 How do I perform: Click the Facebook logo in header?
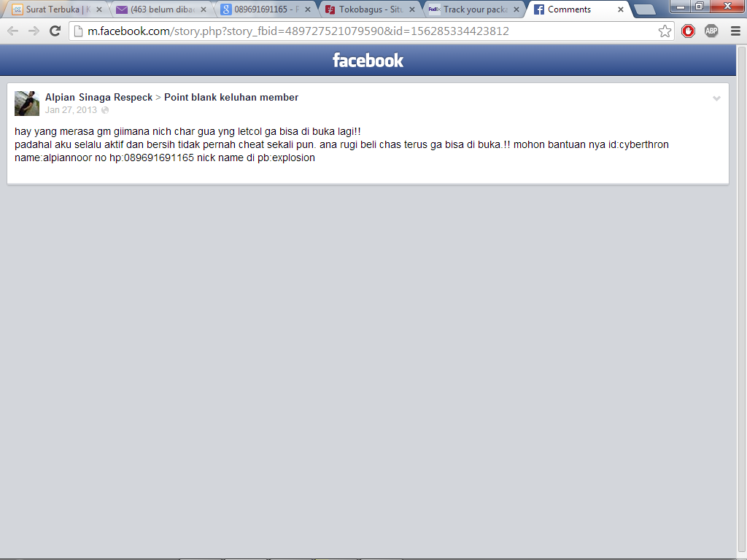coord(368,61)
